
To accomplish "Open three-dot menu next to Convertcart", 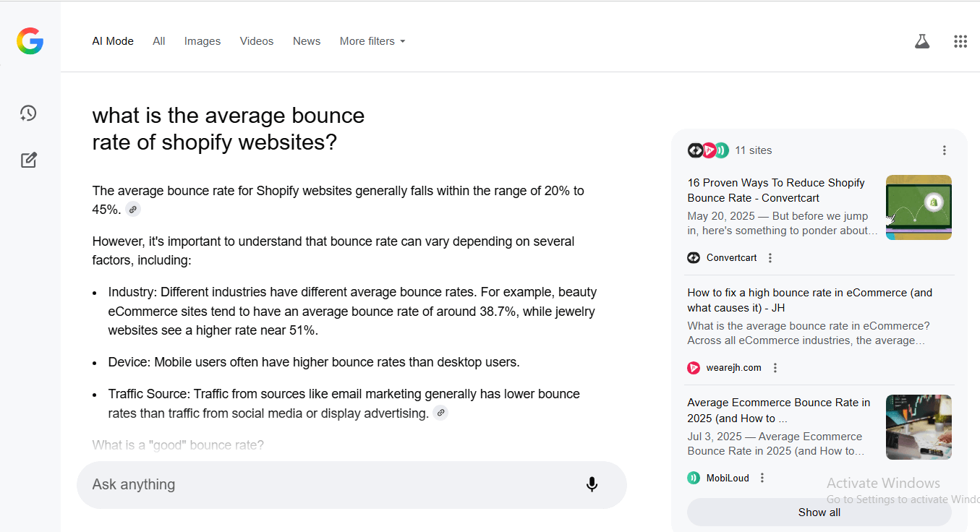I will (770, 258).
